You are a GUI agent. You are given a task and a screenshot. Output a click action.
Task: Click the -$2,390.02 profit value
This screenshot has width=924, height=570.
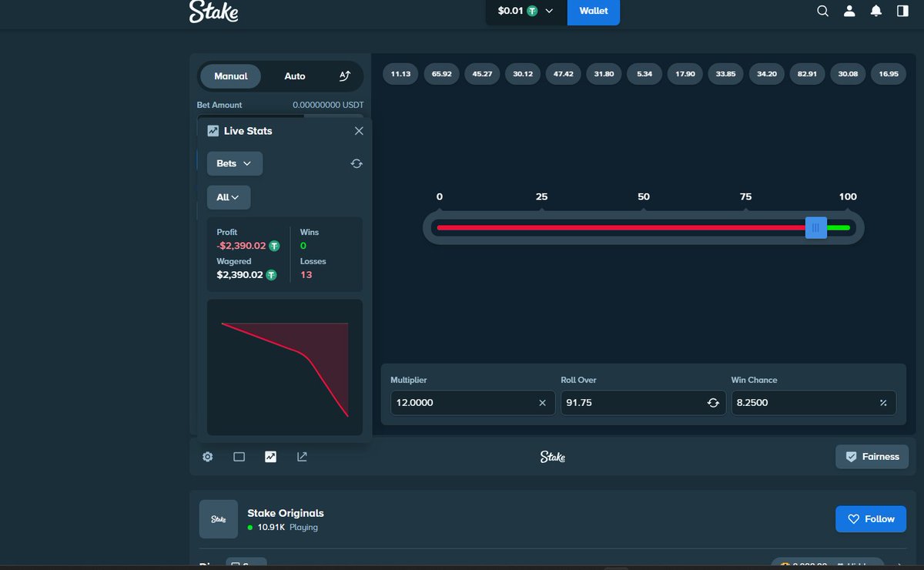(241, 246)
